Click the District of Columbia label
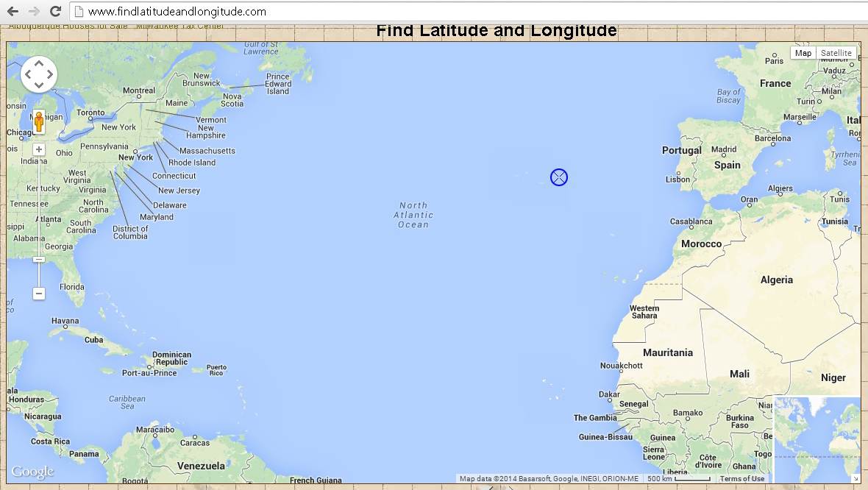Viewport: 868px width, 490px height. pyautogui.click(x=130, y=232)
